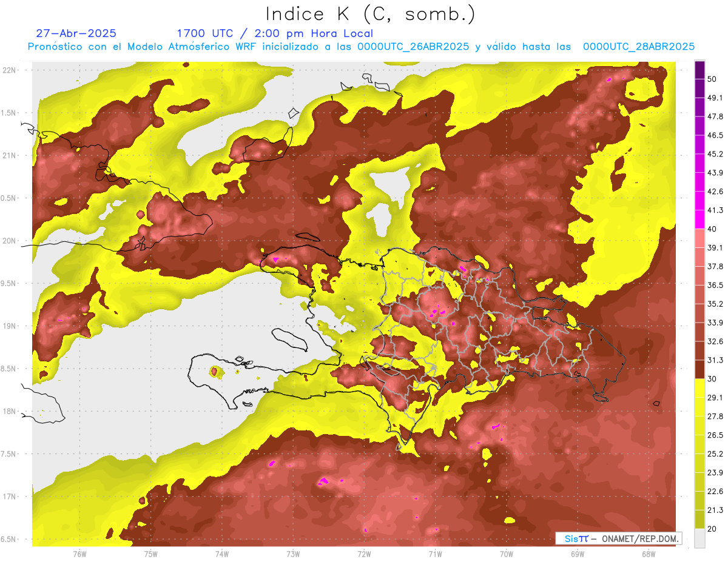The width and height of the screenshot is (728, 562).
Task: Click the dark purple legend swatch above 50
Action: [x=700, y=70]
